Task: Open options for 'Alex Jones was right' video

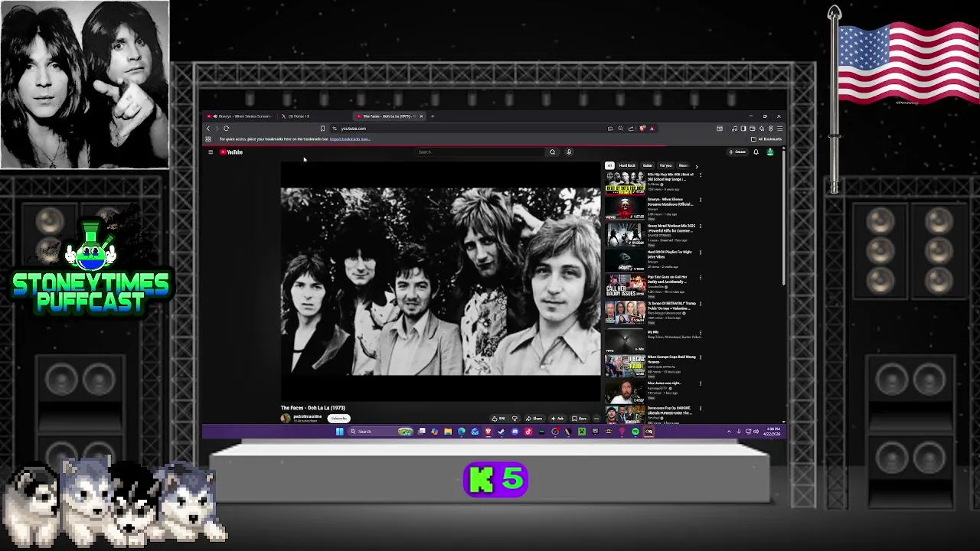Action: point(700,384)
